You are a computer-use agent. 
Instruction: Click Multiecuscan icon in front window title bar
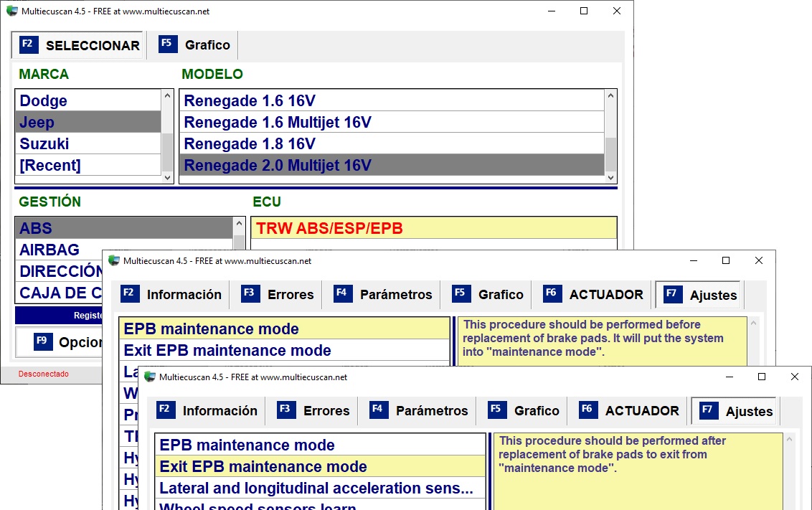tap(150, 377)
